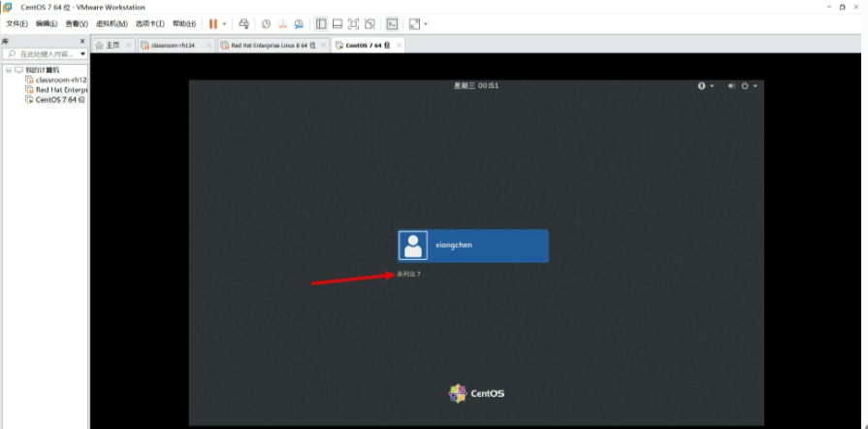Open the accessibility menu in the CentOS top bar
868x429 pixels.
(x=705, y=86)
